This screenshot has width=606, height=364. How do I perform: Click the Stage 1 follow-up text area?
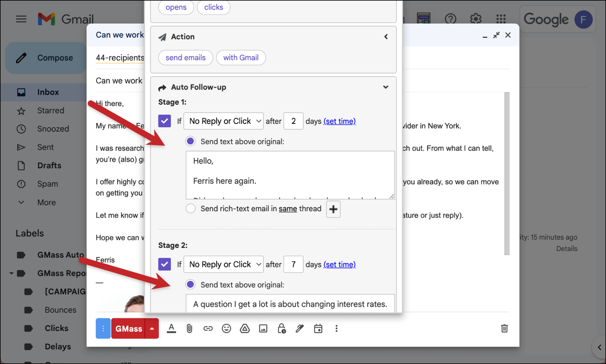point(290,175)
